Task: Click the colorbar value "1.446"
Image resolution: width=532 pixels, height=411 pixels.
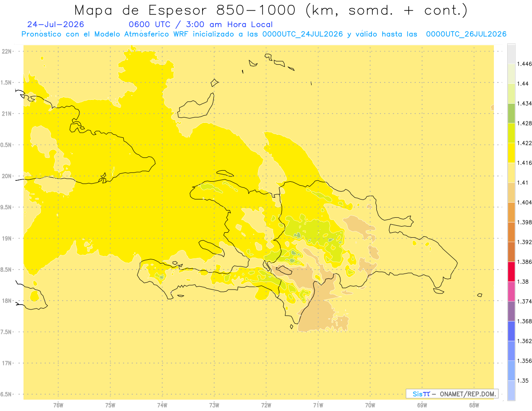Action: (524, 64)
